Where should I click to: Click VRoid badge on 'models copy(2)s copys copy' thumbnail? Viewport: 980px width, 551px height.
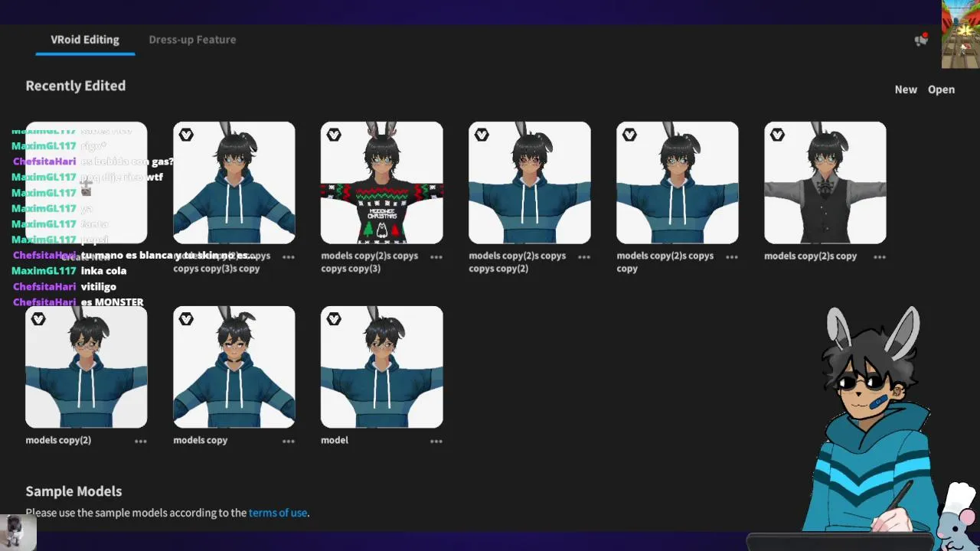[x=629, y=135]
